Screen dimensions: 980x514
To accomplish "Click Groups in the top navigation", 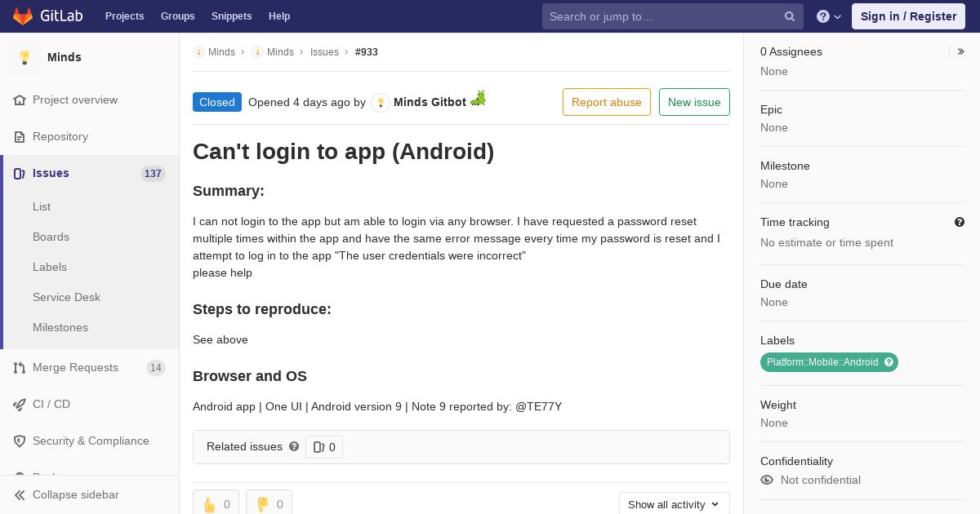I will [178, 16].
